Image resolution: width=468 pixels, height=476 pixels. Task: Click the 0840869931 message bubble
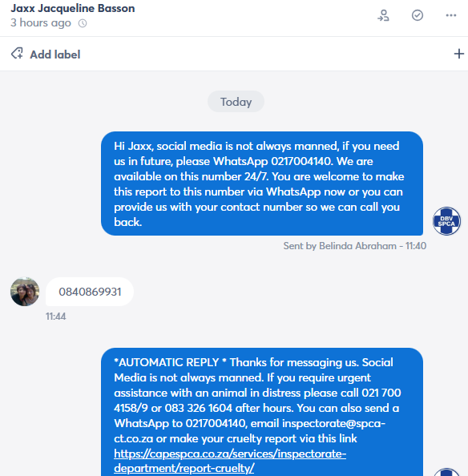tap(90, 292)
